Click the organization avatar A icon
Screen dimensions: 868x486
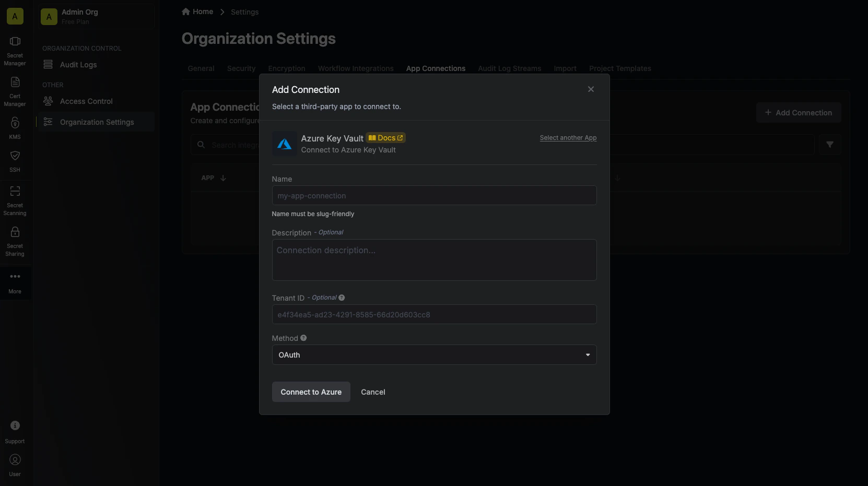click(x=15, y=16)
